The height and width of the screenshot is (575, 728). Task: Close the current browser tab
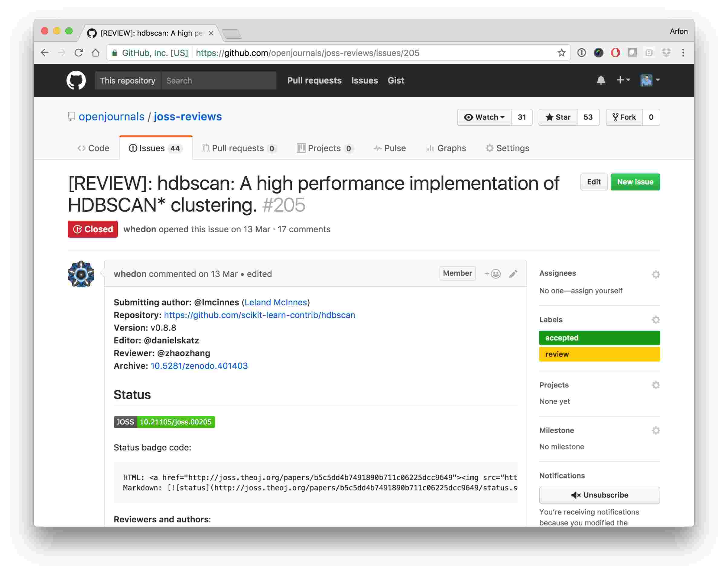211,33
